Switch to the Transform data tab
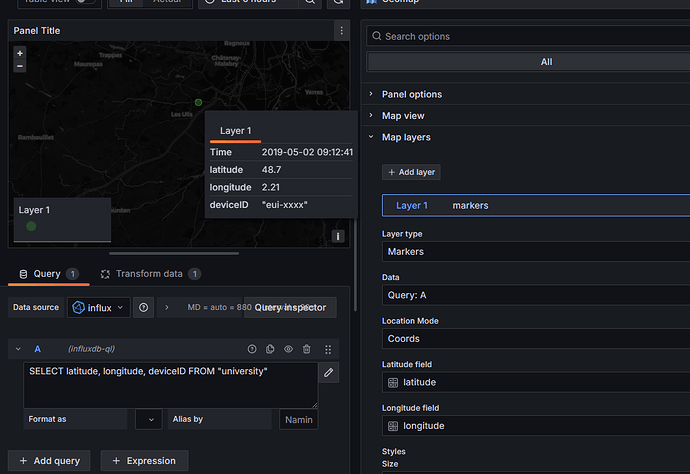This screenshot has width=690, height=474. coord(150,274)
